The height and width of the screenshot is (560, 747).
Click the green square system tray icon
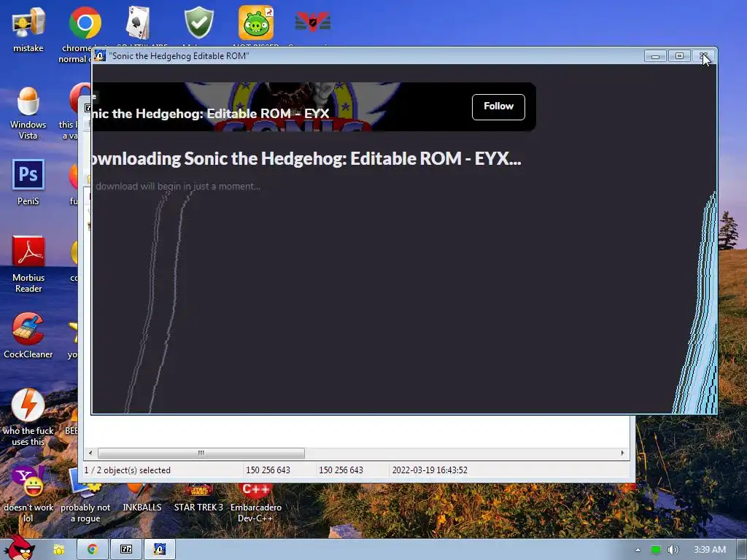[656, 550]
